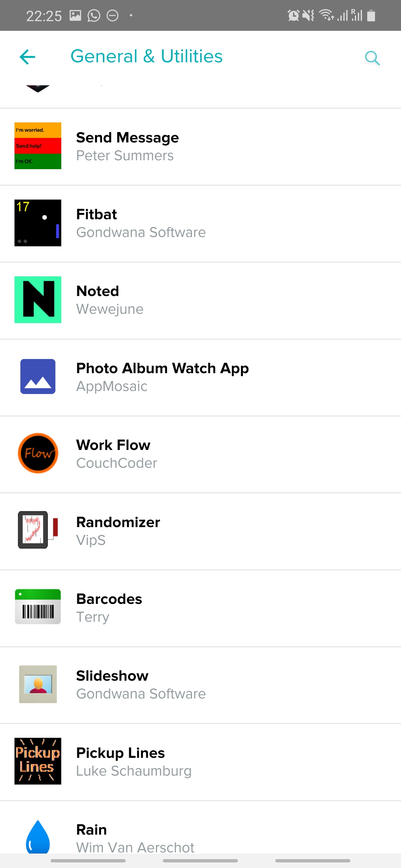Open the Randomizer listing by VipS
The width and height of the screenshot is (401, 868).
tap(118, 531)
